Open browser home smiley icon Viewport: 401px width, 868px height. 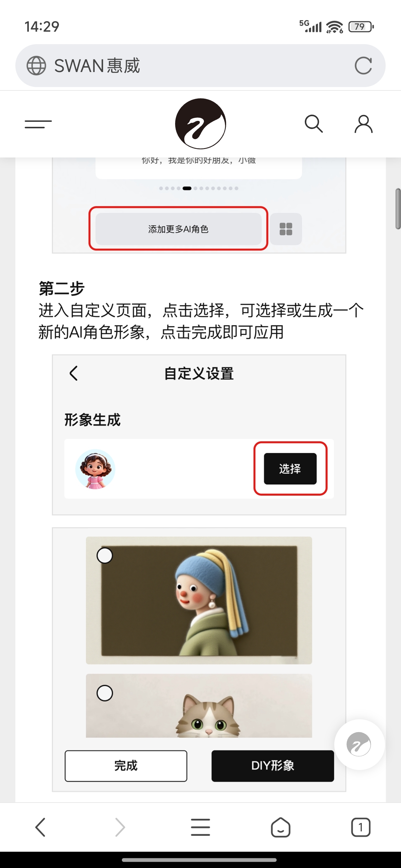click(281, 827)
